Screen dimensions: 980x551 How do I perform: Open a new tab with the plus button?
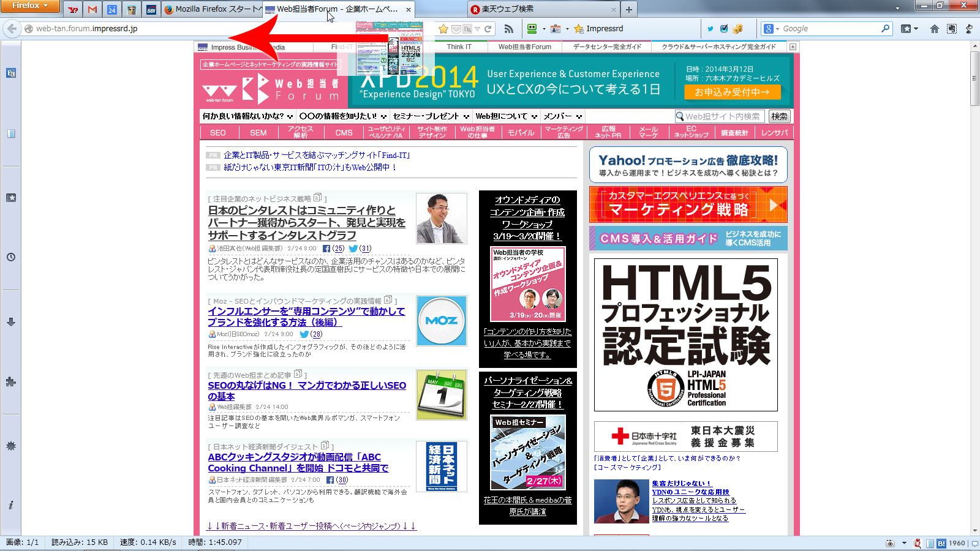pyautogui.click(x=628, y=9)
